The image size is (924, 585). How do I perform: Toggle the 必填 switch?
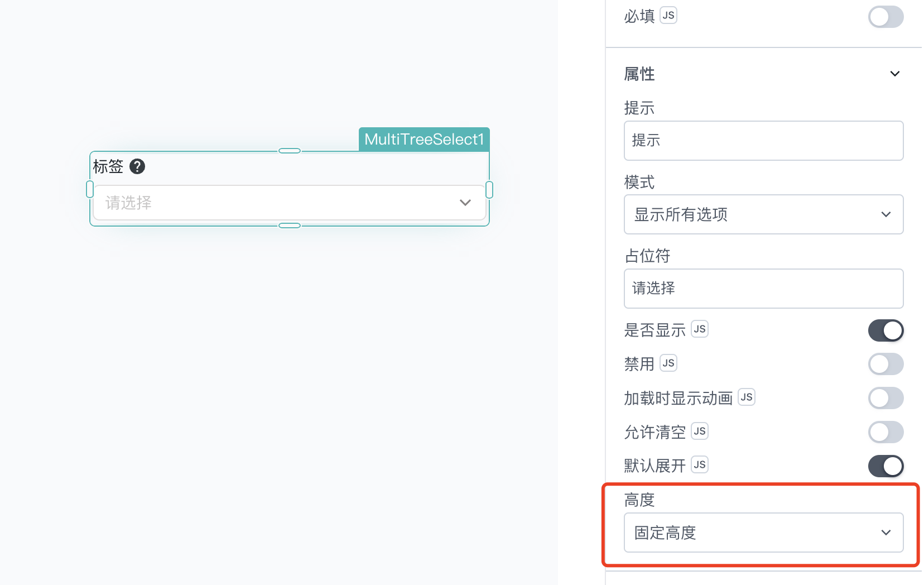885,17
